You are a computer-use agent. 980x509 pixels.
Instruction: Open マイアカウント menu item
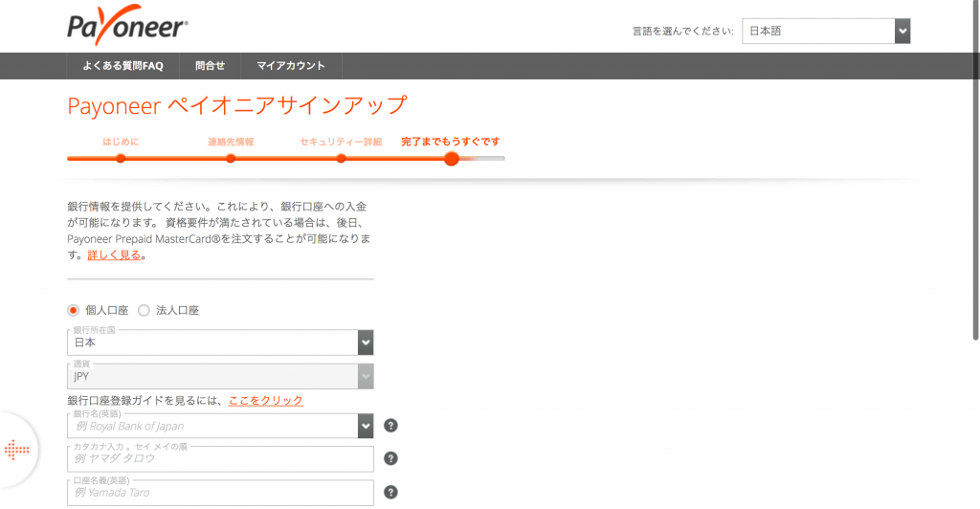[291, 66]
